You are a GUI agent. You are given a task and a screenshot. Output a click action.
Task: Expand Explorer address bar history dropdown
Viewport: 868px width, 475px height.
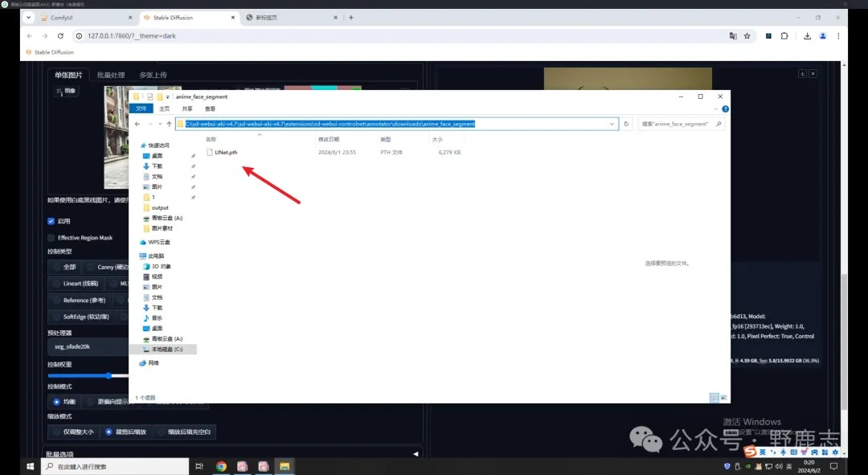(612, 124)
